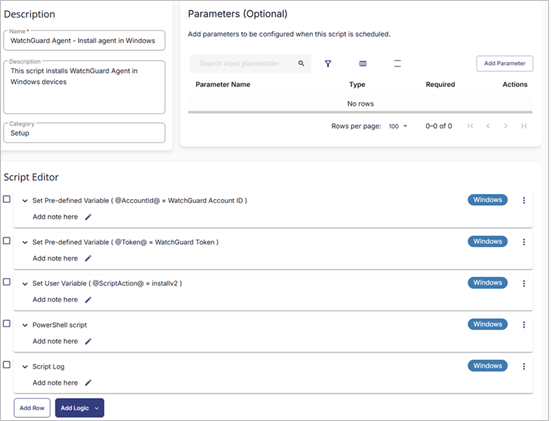This screenshot has width=551, height=421.
Task: Open three-dot menu for Script Log row
Action: [524, 366]
